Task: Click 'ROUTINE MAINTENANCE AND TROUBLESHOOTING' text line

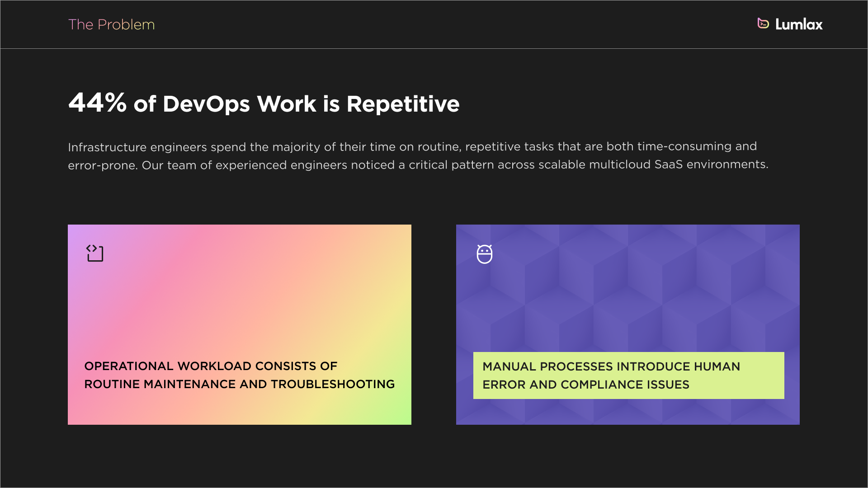Action: coord(239,384)
